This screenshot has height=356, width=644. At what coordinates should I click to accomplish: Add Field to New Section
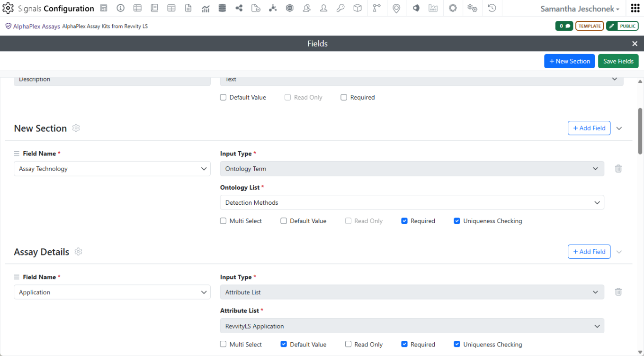589,128
